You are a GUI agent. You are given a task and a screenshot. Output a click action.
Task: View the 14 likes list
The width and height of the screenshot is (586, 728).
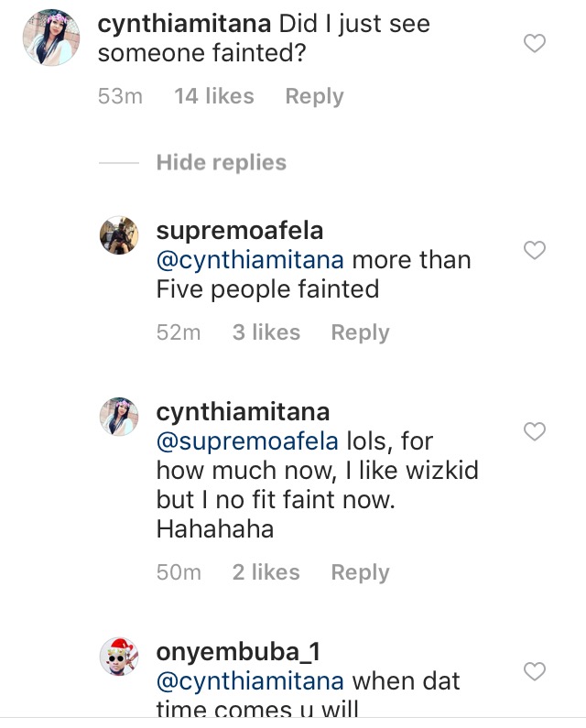point(213,97)
